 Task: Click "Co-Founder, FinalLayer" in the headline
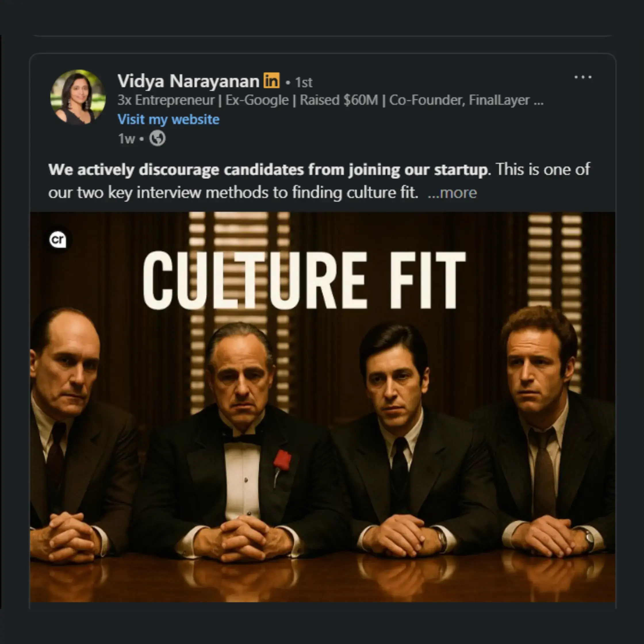click(x=459, y=100)
